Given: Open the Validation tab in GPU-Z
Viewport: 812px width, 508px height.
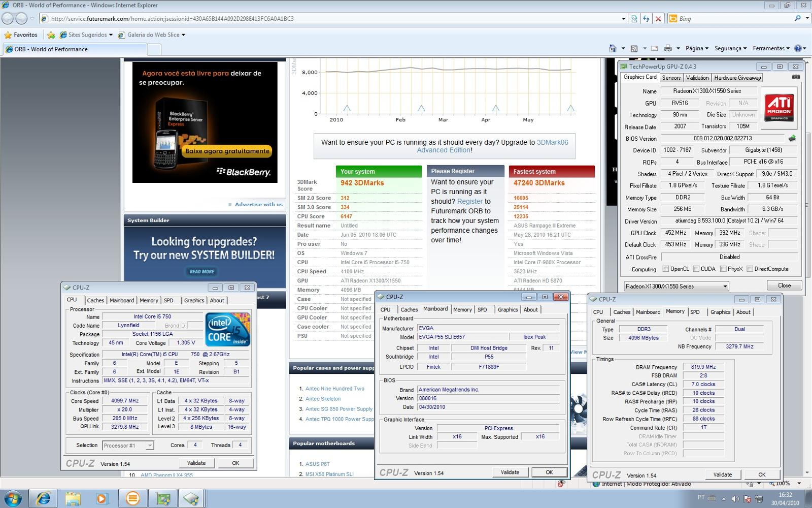Looking at the screenshot, I should coord(697,78).
